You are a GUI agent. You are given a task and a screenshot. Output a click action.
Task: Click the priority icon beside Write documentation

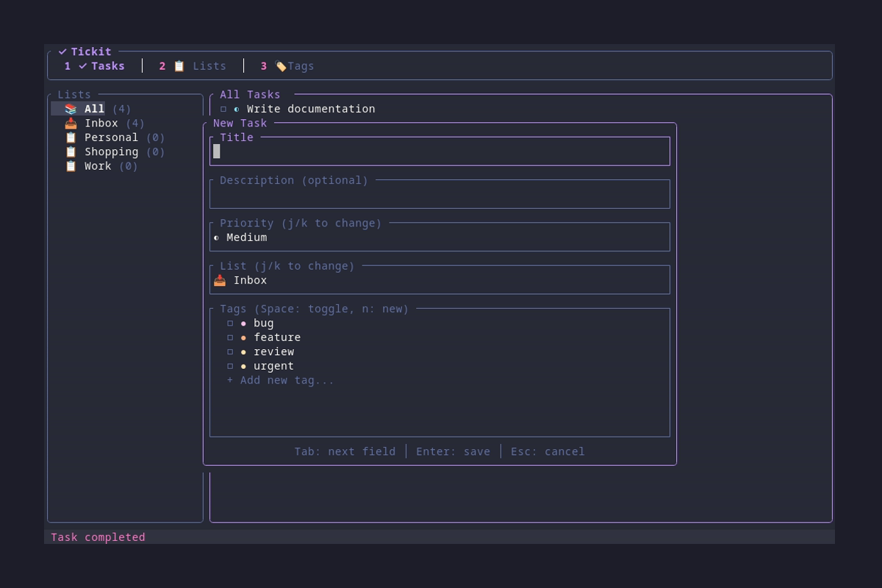(236, 108)
